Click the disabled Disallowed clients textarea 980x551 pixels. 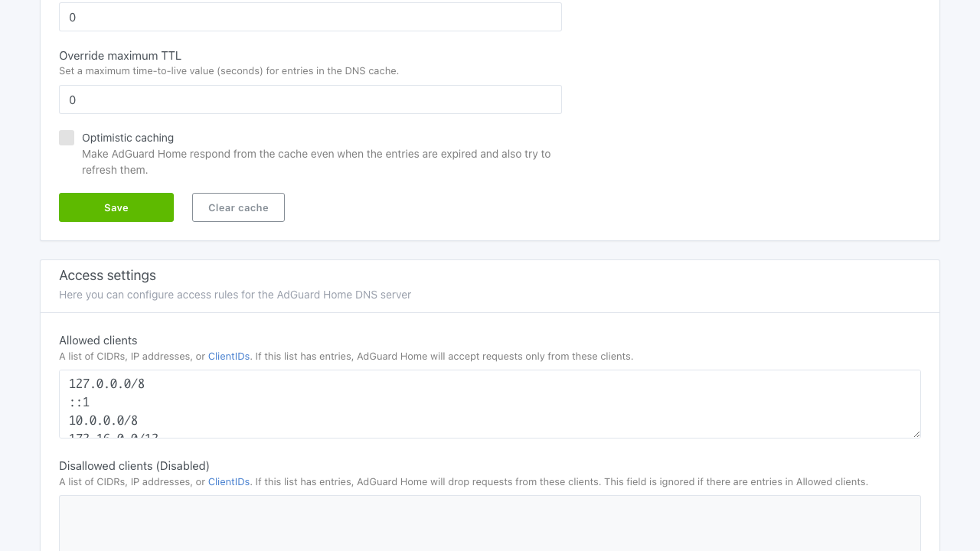click(490, 523)
